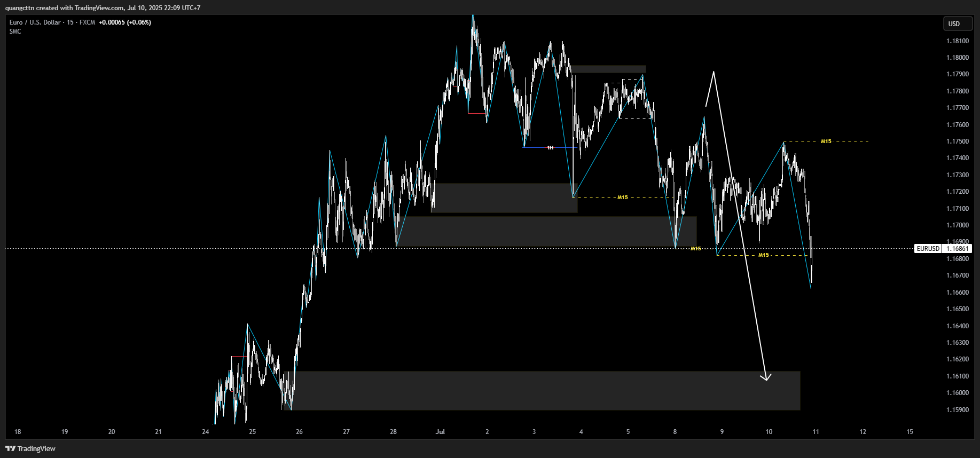Click the Jul month label on time axis
This screenshot has width=980, height=458.
pyautogui.click(x=440, y=432)
